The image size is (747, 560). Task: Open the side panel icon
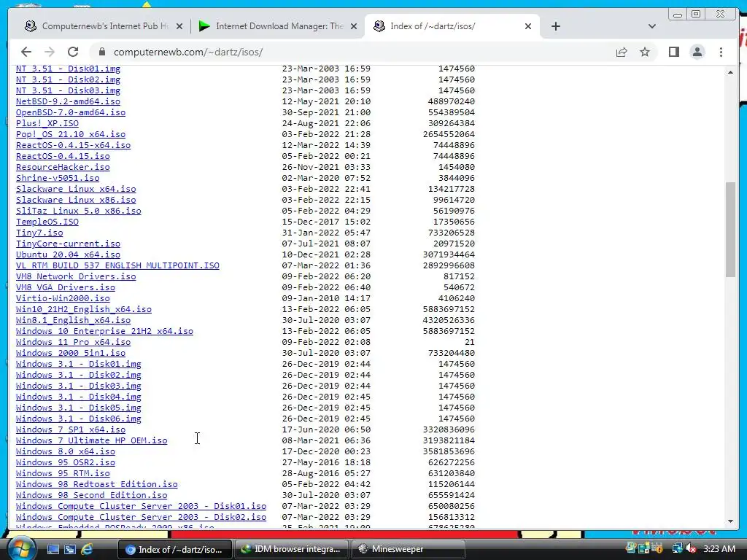click(673, 52)
